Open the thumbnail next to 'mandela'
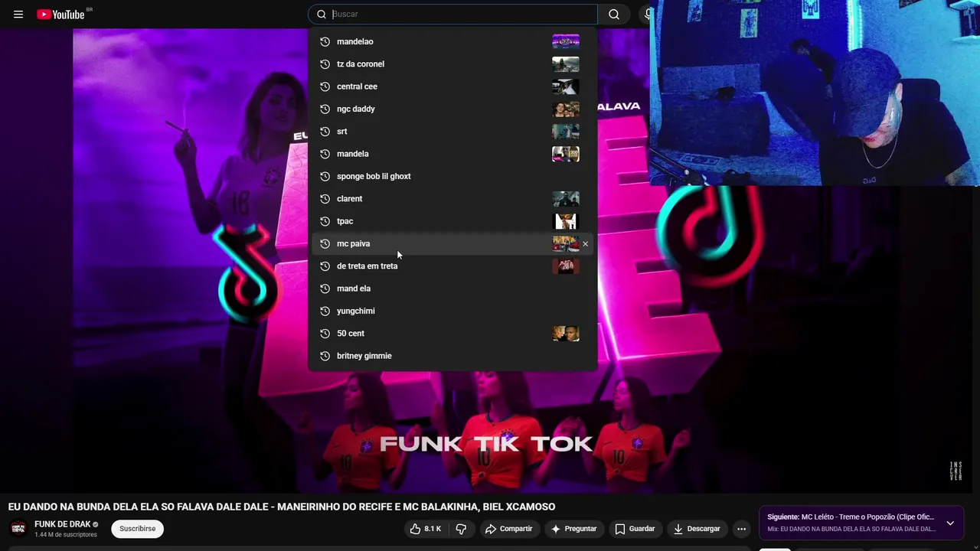Image resolution: width=980 pixels, height=551 pixels. [x=566, y=154]
